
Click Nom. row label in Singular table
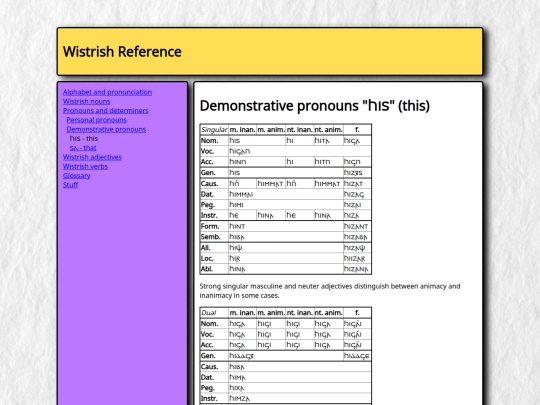click(214, 141)
